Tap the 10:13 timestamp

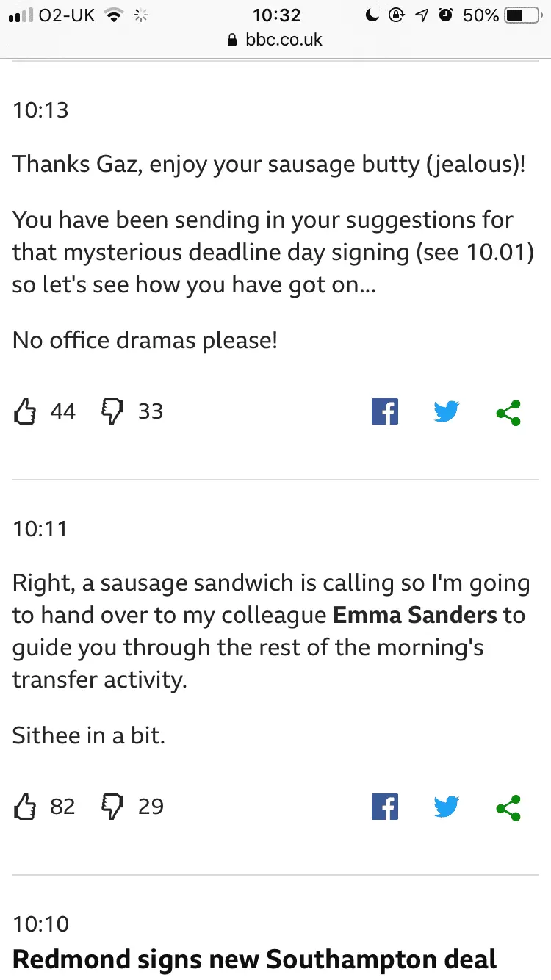(40, 110)
